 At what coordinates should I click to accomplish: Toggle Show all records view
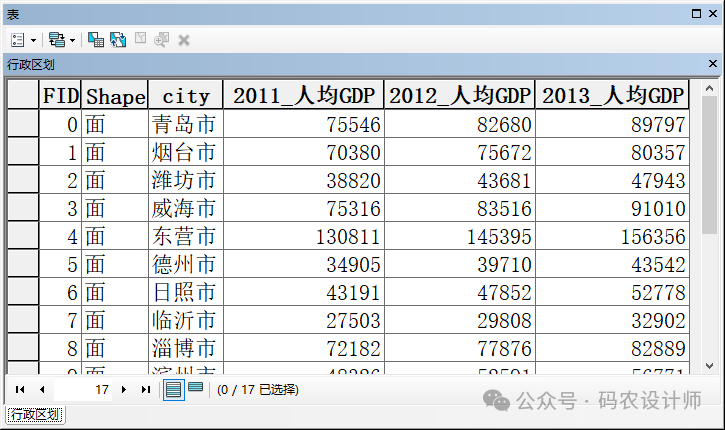click(x=174, y=389)
